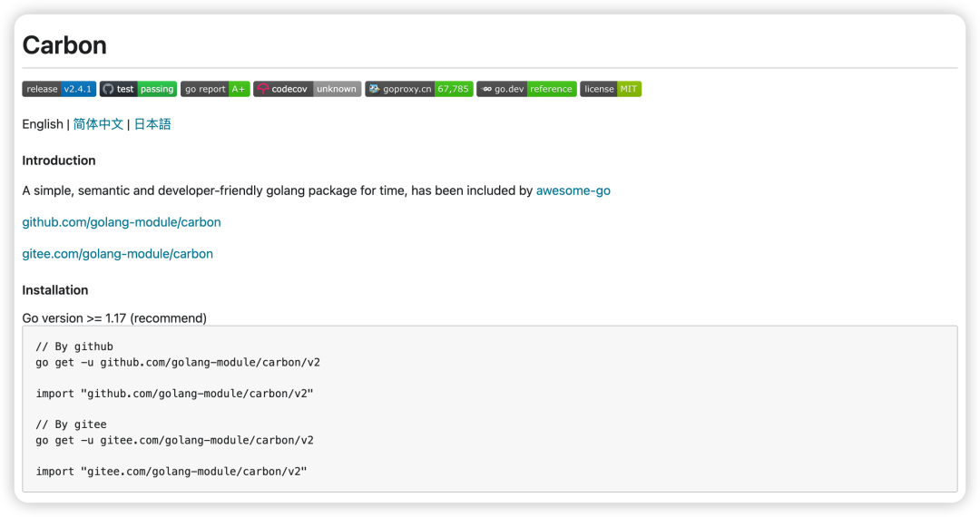Click the goproxy.cn 67,785 badge

click(418, 89)
